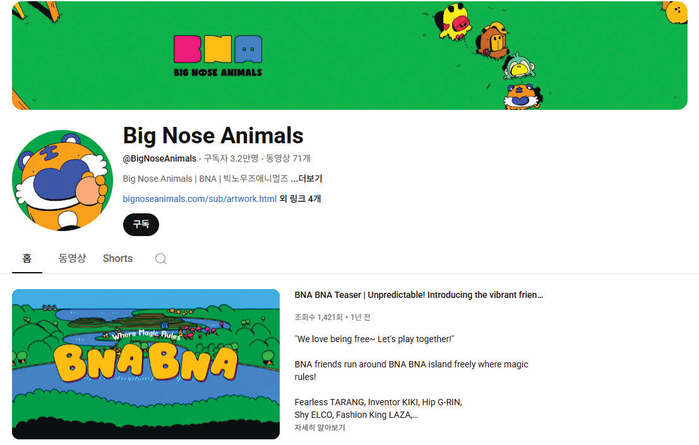The image size is (699, 445).
Task: Expand channel description with ...더보기
Action: [x=306, y=179]
